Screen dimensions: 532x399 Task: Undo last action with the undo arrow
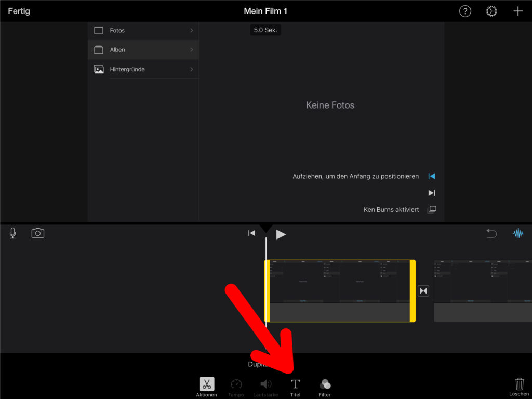[x=491, y=234]
